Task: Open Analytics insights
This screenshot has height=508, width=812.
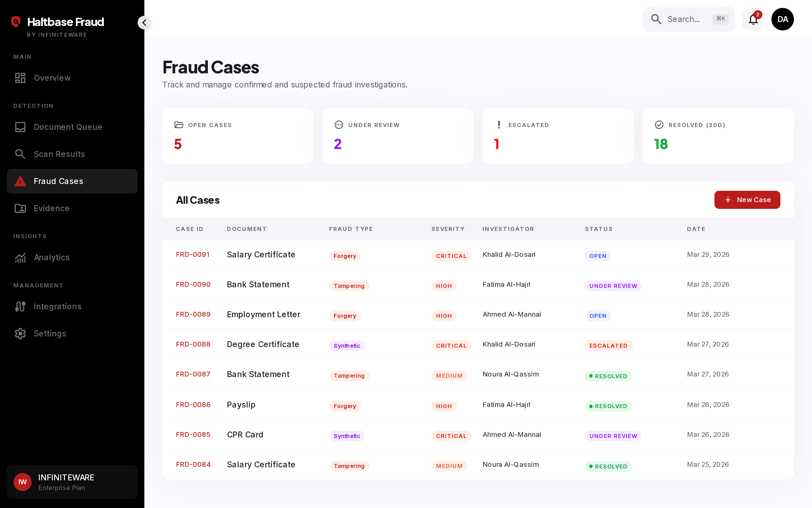Action: pos(72,257)
